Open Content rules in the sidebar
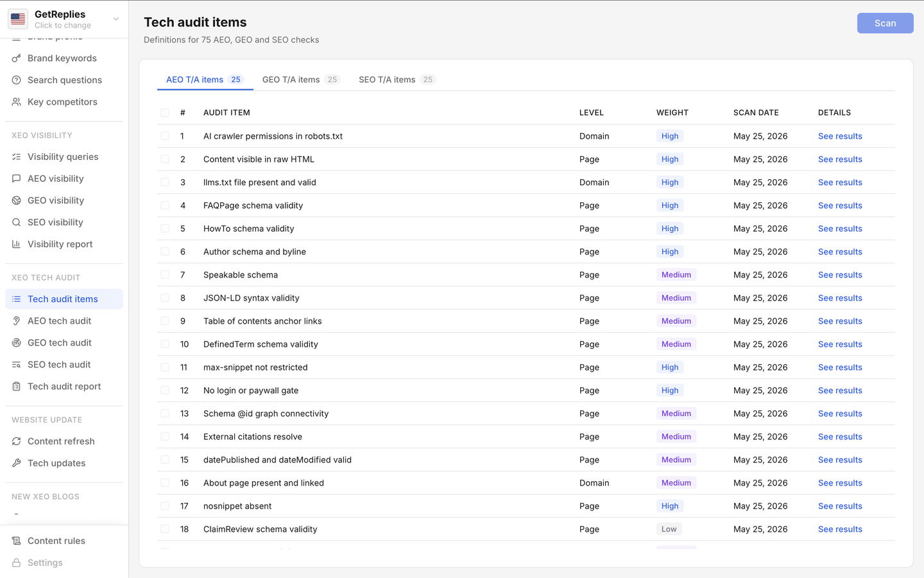 (64, 541)
